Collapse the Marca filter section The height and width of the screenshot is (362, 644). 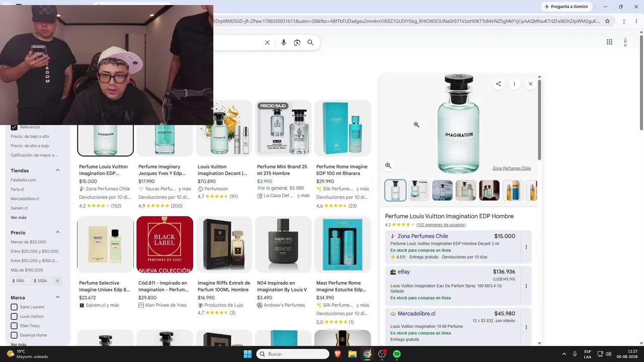(x=57, y=298)
